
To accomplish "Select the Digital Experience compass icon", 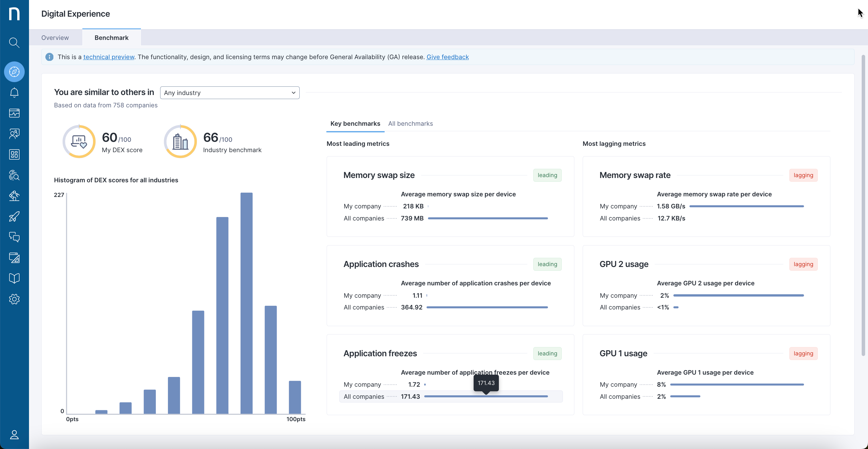I will pos(14,72).
